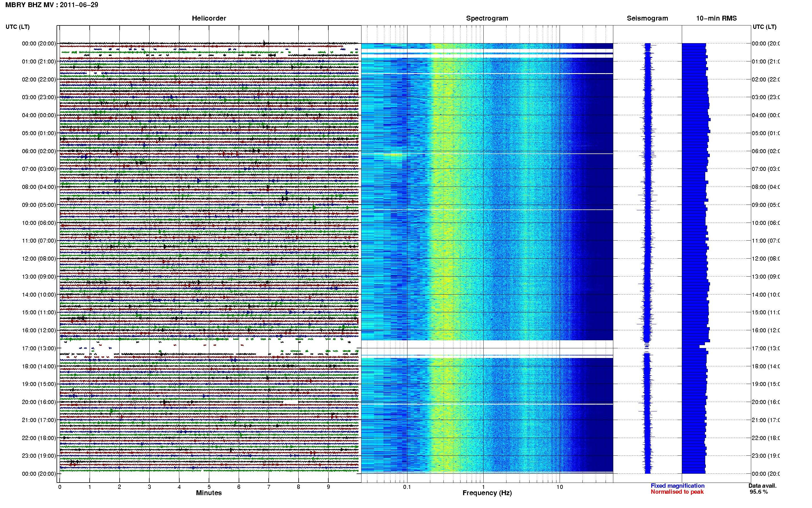Select the "95.6 %" availability value

point(759,492)
